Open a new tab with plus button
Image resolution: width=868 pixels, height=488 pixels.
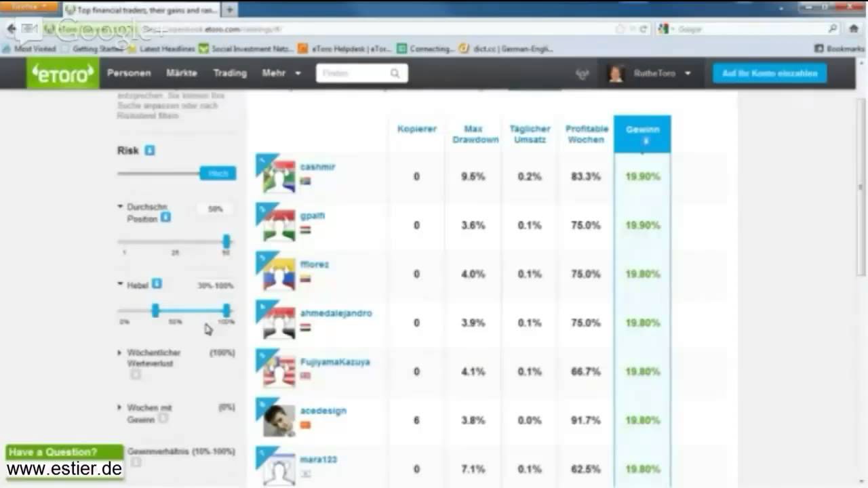tap(229, 9)
